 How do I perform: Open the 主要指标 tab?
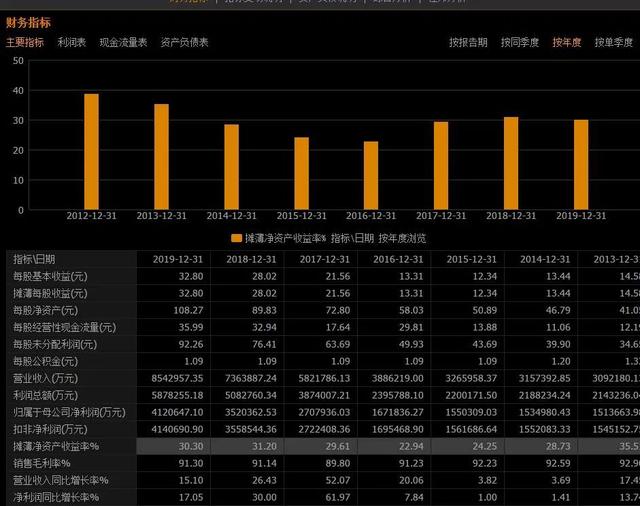pos(24,42)
